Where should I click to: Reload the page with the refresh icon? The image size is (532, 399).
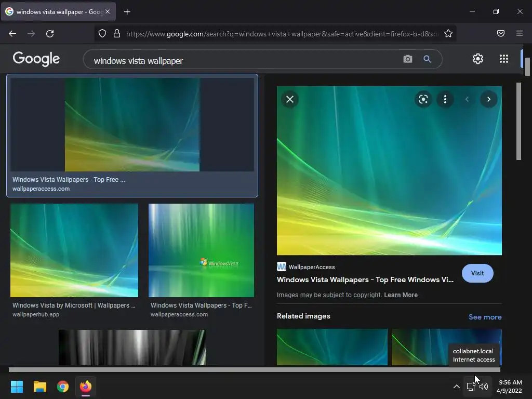(50, 34)
